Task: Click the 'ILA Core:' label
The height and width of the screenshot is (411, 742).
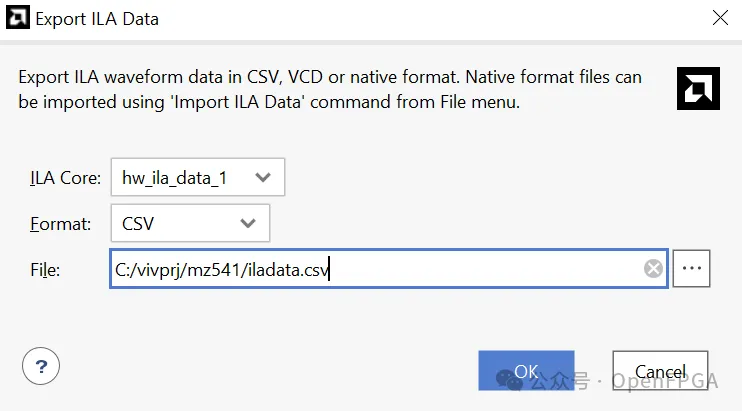Action: pos(65,179)
